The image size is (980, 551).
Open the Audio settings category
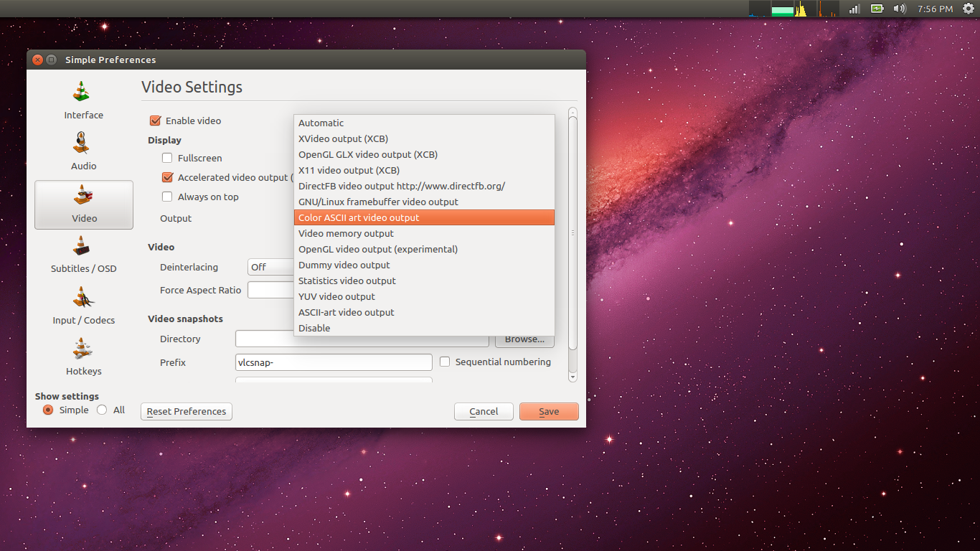[84, 151]
